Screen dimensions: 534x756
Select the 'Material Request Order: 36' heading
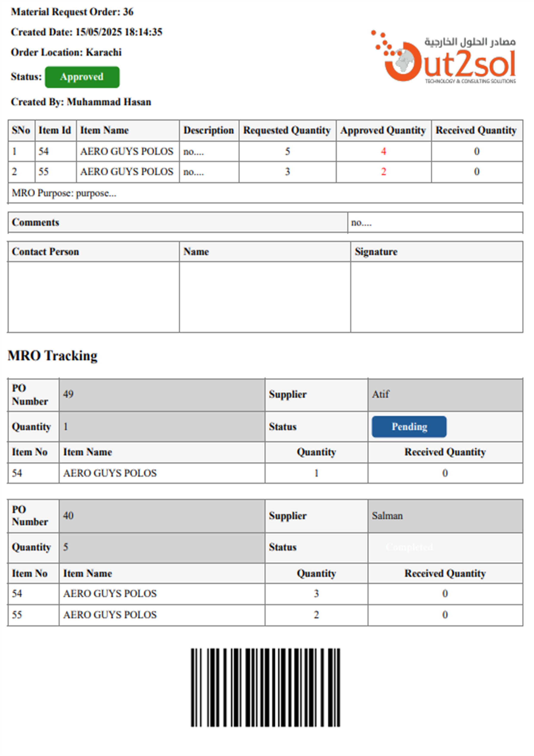pyautogui.click(x=72, y=12)
